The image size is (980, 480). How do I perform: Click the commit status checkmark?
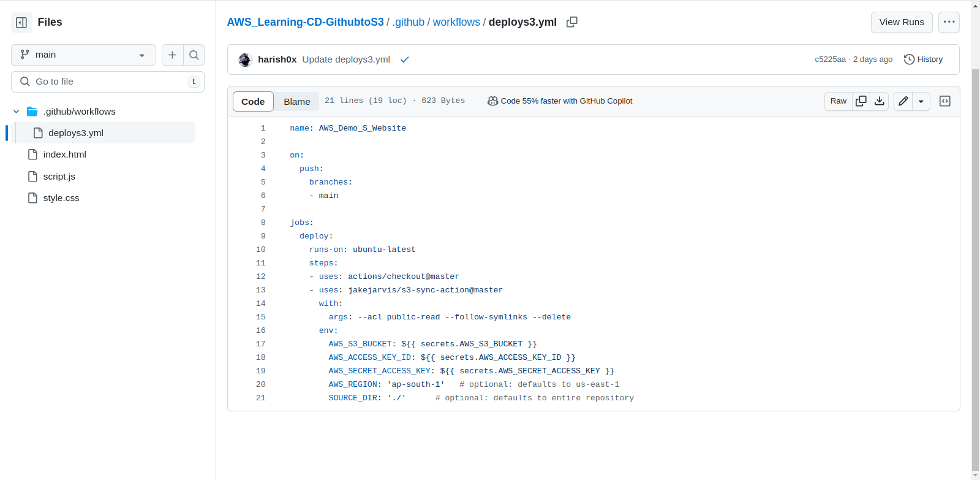click(x=404, y=59)
